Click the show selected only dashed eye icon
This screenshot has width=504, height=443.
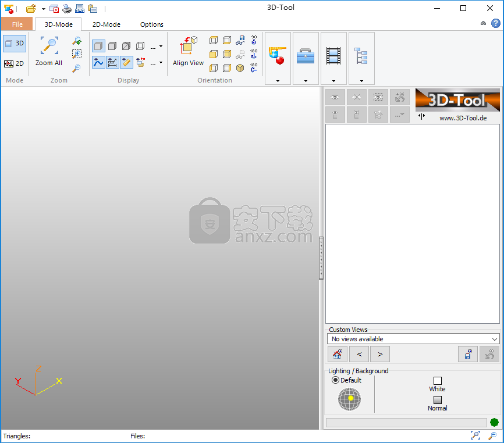pos(378,97)
